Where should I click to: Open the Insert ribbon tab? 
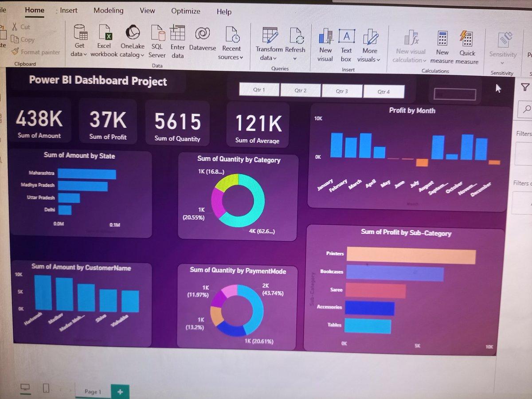point(69,10)
